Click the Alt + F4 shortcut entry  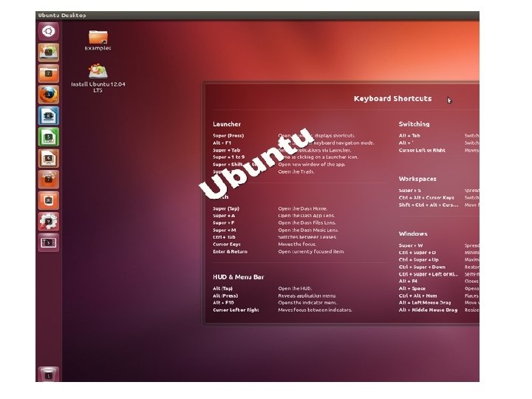(408, 281)
